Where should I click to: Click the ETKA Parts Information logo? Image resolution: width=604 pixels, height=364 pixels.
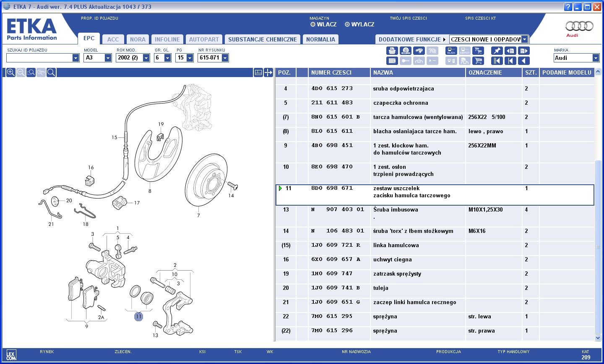pos(32,29)
